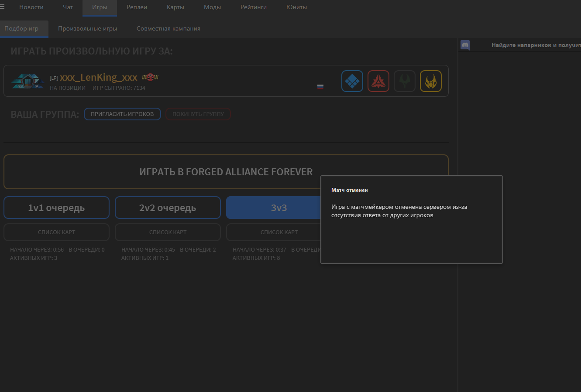Open the Моды tab
Viewport: 581px width, 392px height.
(x=213, y=7)
